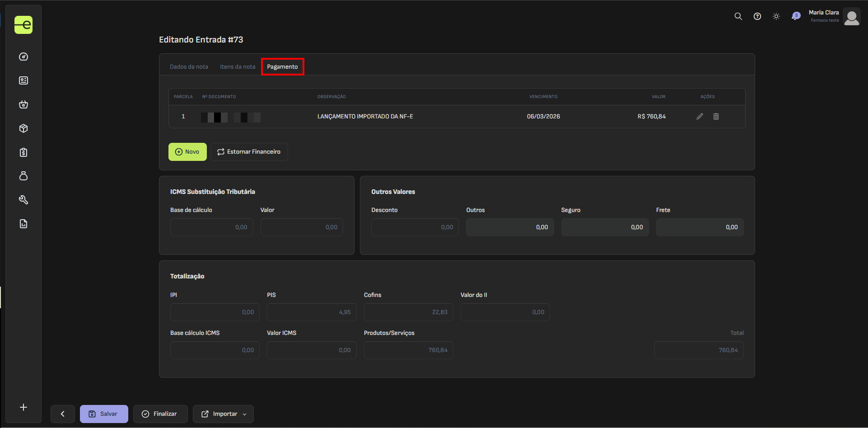
Task: Click the VENCIMENTO column header
Action: pyautogui.click(x=543, y=97)
